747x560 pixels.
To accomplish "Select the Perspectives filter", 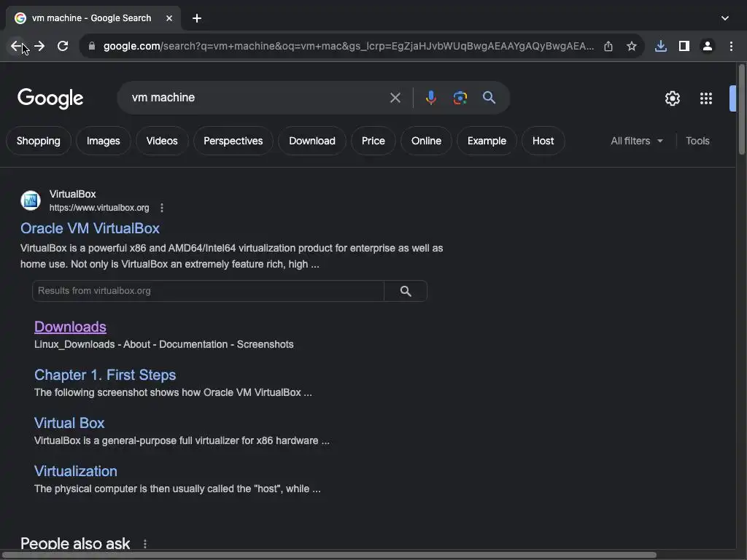I will pos(233,141).
